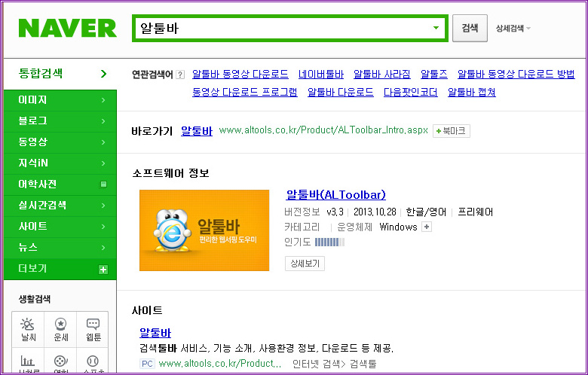The height and width of the screenshot is (375, 588).
Task: Click the 인터넷 검색> 검색툴 category text
Action: pos(334,364)
